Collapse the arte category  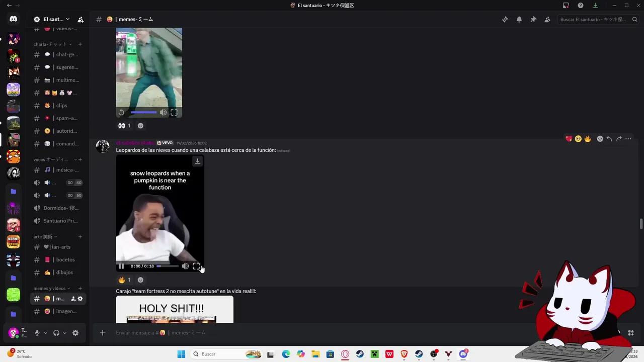pos(45,237)
